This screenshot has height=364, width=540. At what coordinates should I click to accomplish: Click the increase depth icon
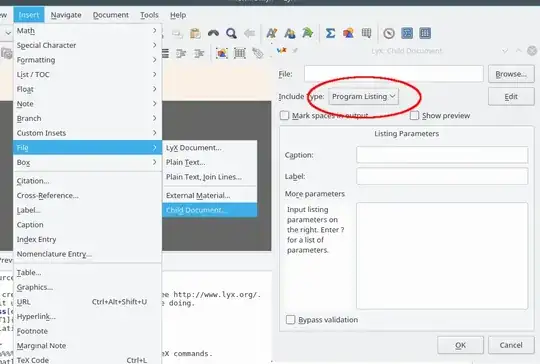181,53
